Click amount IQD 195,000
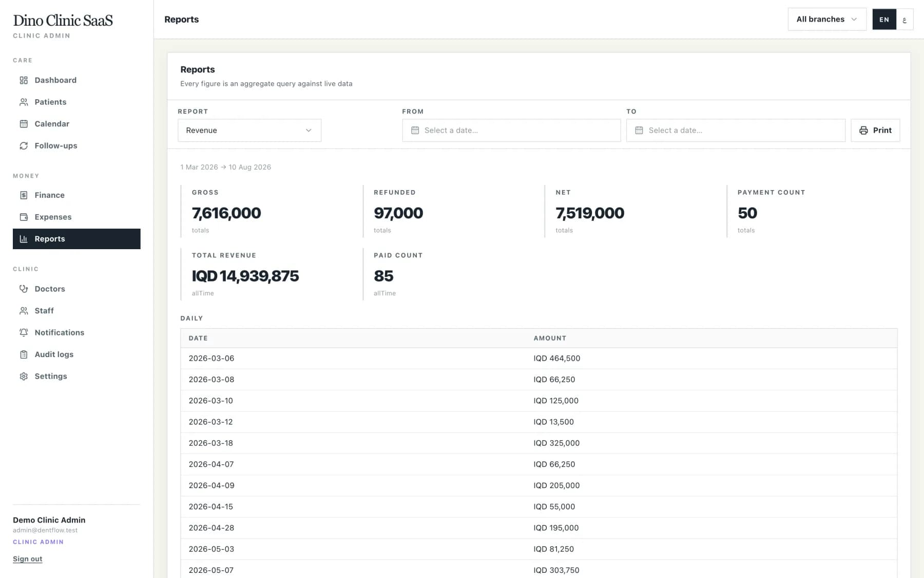 point(556,528)
